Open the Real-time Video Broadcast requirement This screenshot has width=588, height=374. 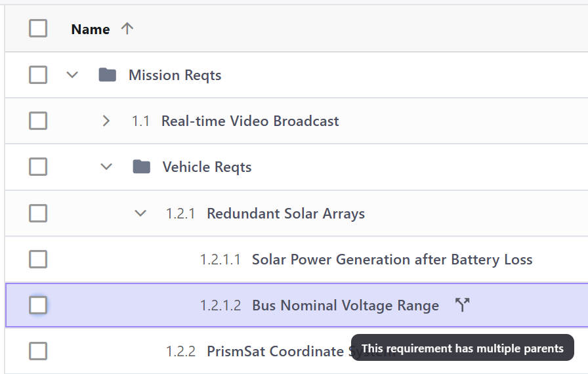249,121
